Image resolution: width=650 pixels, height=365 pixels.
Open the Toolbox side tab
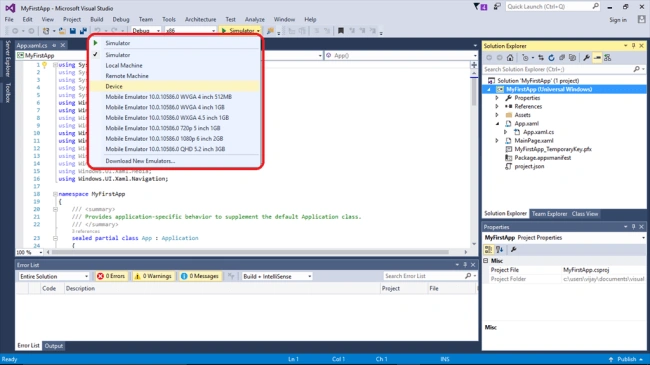point(8,92)
